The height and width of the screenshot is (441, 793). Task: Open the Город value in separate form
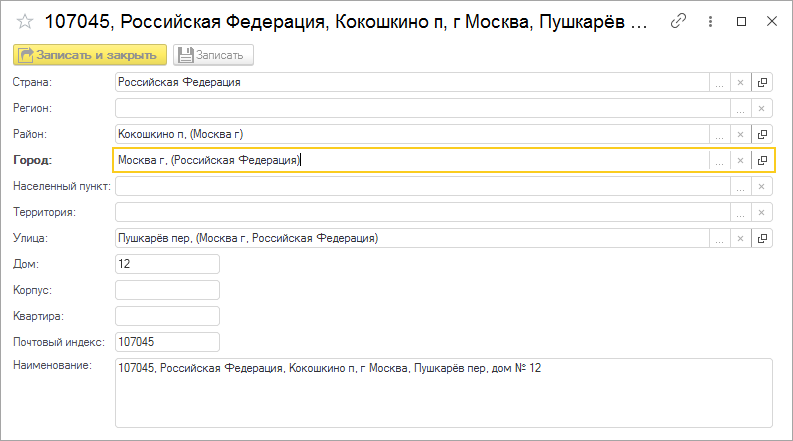coord(762,160)
